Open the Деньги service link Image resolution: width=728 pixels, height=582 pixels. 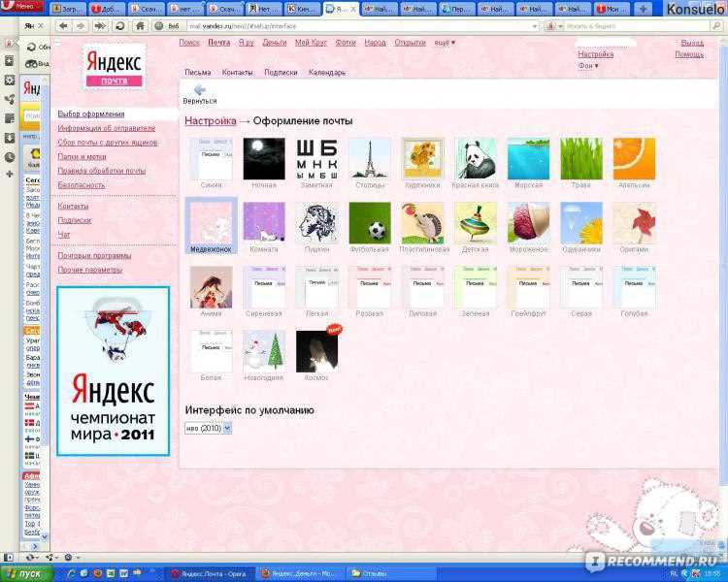275,43
